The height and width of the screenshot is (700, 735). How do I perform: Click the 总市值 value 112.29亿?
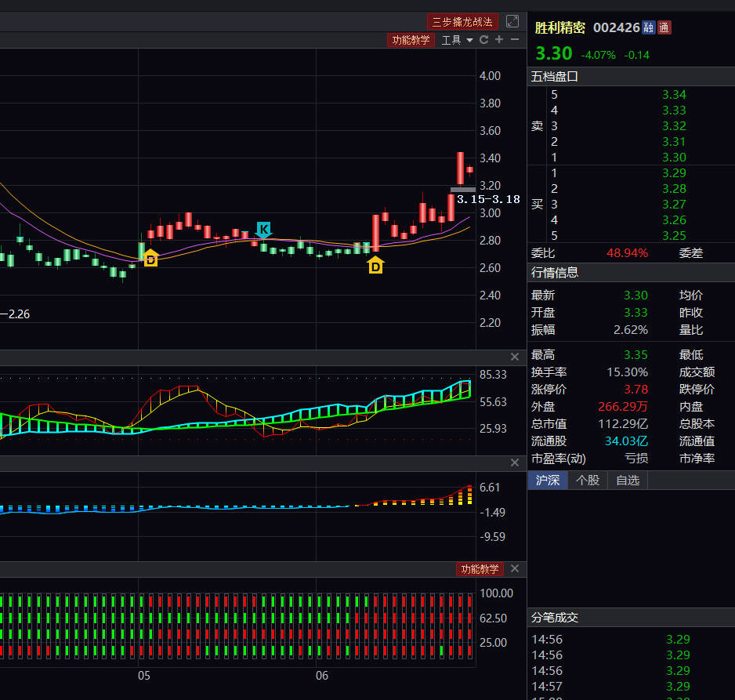pyautogui.click(x=623, y=424)
